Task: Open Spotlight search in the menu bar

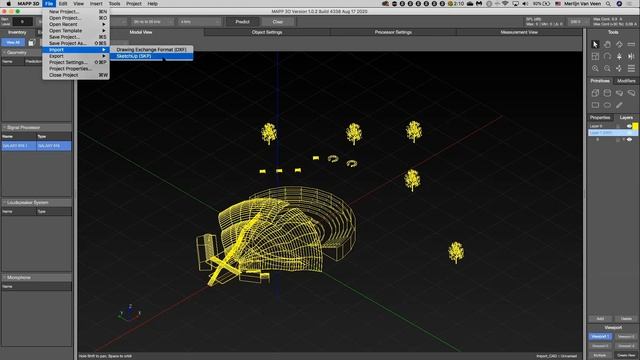Action: [608, 4]
